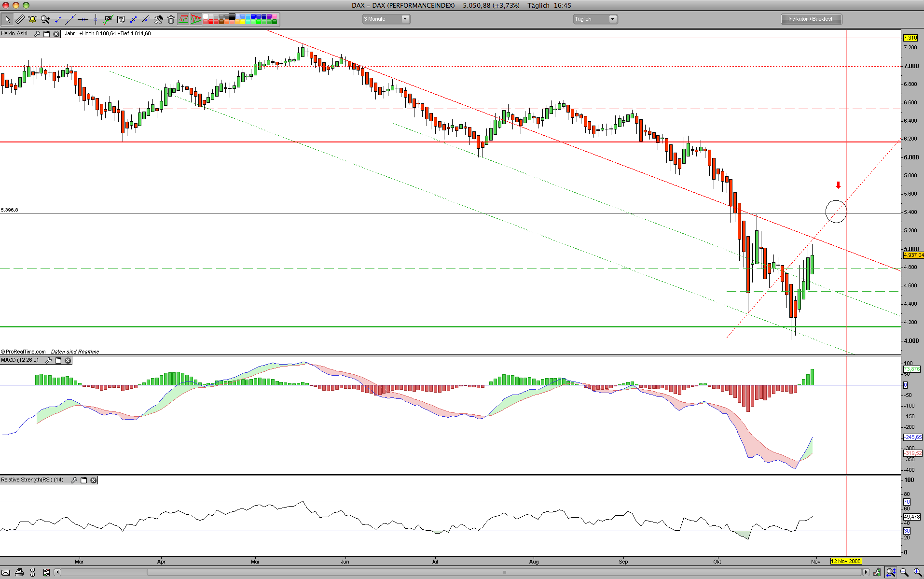
Task: Click the envelope mail icon
Action: pos(6,573)
